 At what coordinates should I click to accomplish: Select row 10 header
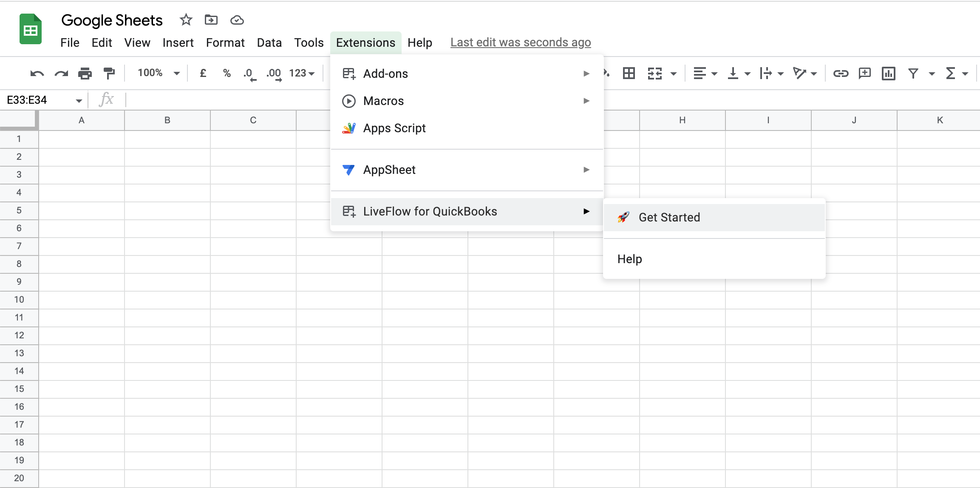[19, 300]
